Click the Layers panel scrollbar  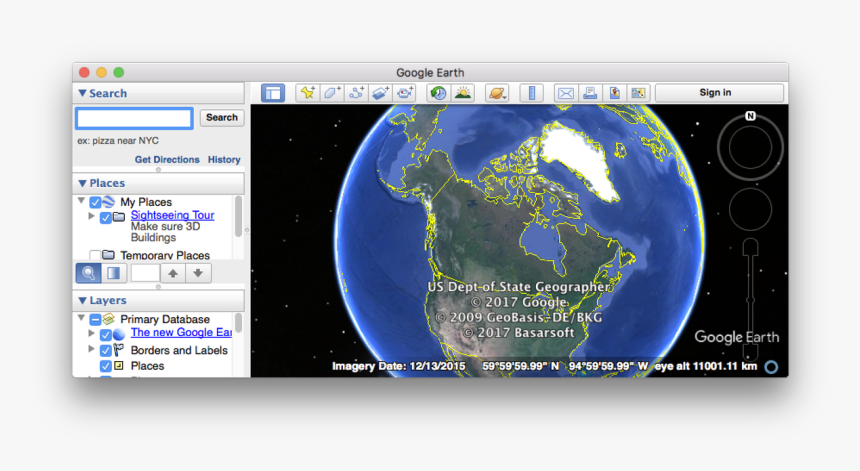[239, 323]
